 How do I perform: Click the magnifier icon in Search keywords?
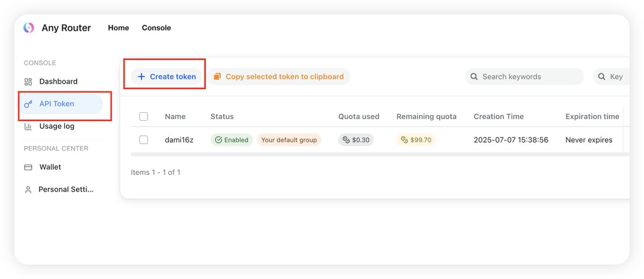[474, 77]
